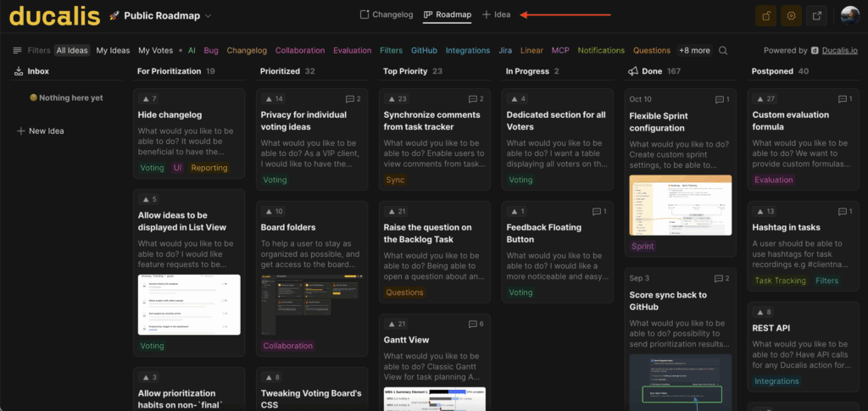Open the Flexible Sprint configuration thumbnail
The image size is (868, 411).
point(680,204)
